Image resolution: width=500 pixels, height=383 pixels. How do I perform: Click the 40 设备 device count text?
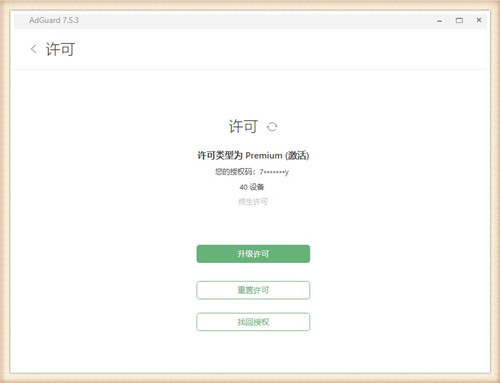(x=252, y=187)
